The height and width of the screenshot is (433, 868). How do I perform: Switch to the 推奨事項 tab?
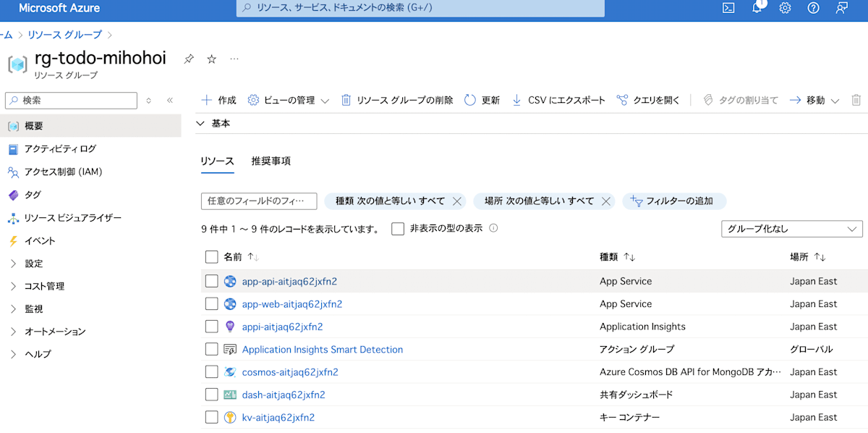pyautogui.click(x=271, y=161)
